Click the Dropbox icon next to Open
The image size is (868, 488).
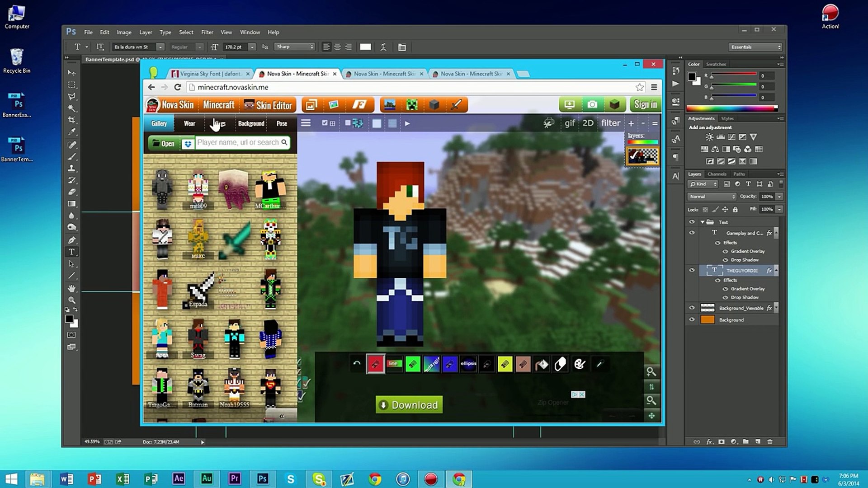point(188,143)
